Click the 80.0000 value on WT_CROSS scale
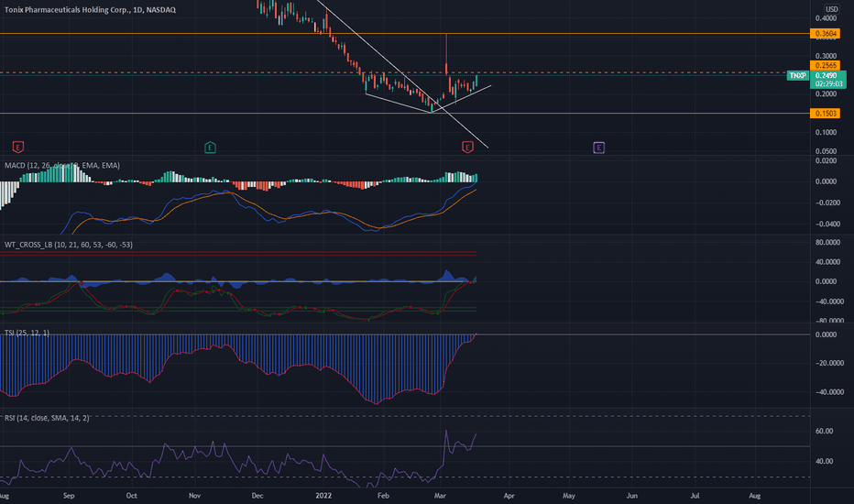The image size is (854, 504). point(826,243)
